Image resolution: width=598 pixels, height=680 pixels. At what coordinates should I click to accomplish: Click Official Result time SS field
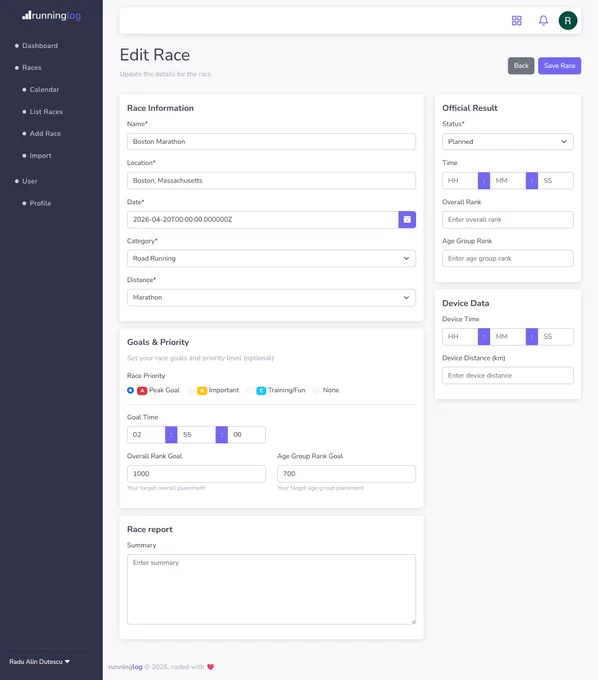556,180
